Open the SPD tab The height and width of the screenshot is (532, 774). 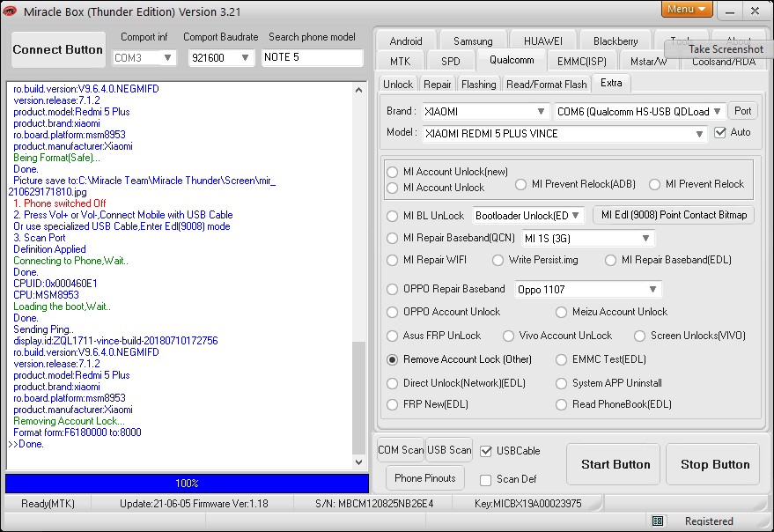point(450,62)
